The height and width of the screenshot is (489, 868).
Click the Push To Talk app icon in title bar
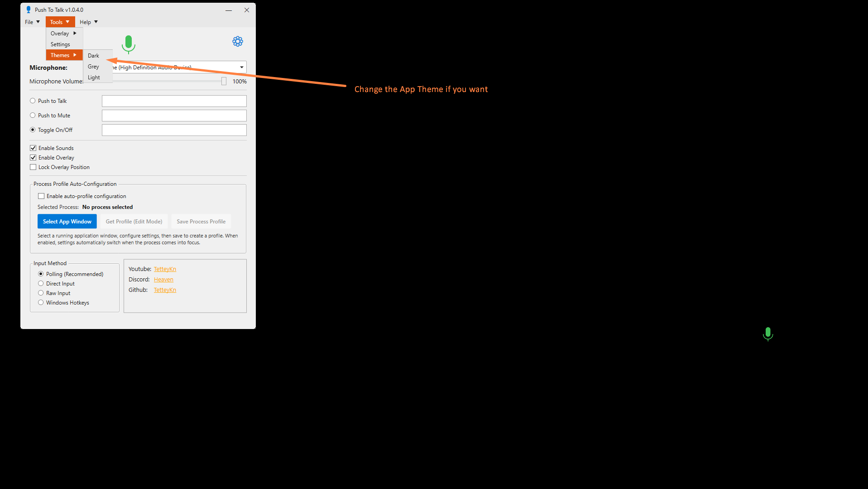[29, 10]
